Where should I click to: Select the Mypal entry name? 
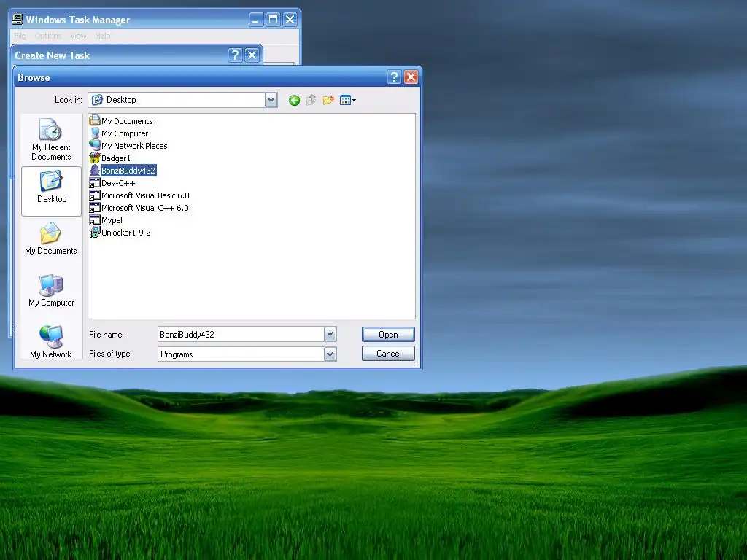[x=112, y=220]
